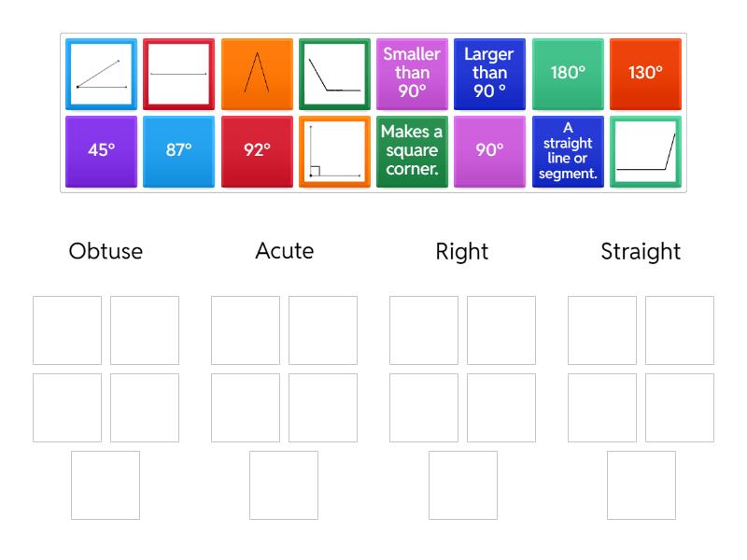Click "A straight line or segment." tile
Screen dimensions: 747x560
tap(568, 151)
